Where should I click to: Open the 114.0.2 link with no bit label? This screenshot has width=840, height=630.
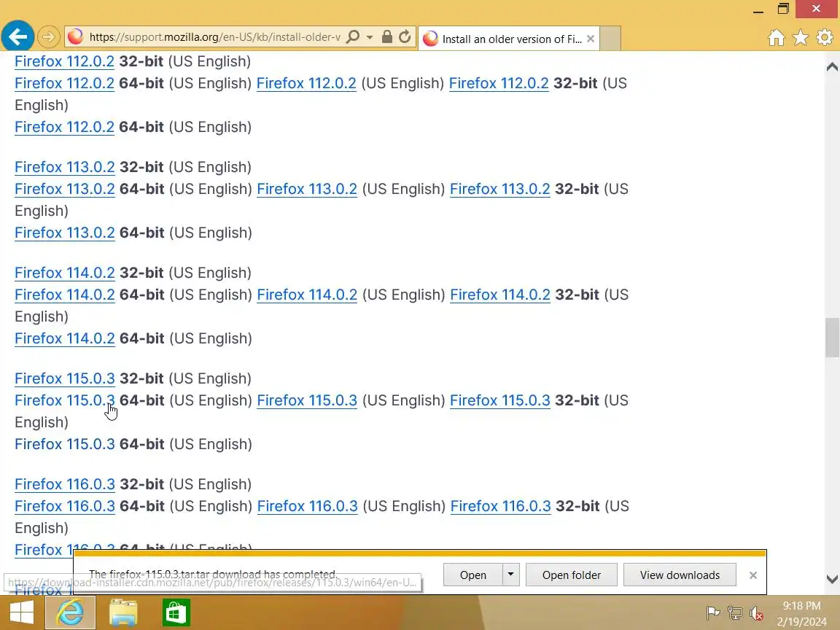pyautogui.click(x=307, y=295)
